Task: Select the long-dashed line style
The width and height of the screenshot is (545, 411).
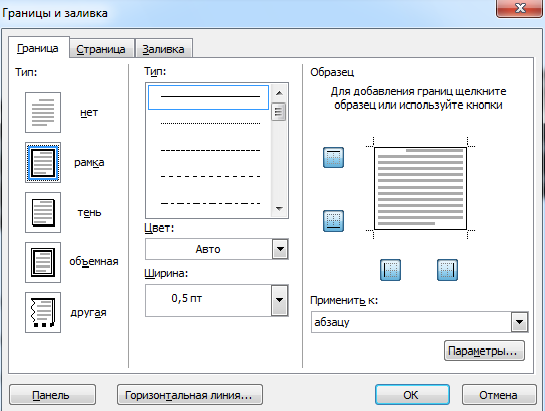Action: (x=210, y=176)
